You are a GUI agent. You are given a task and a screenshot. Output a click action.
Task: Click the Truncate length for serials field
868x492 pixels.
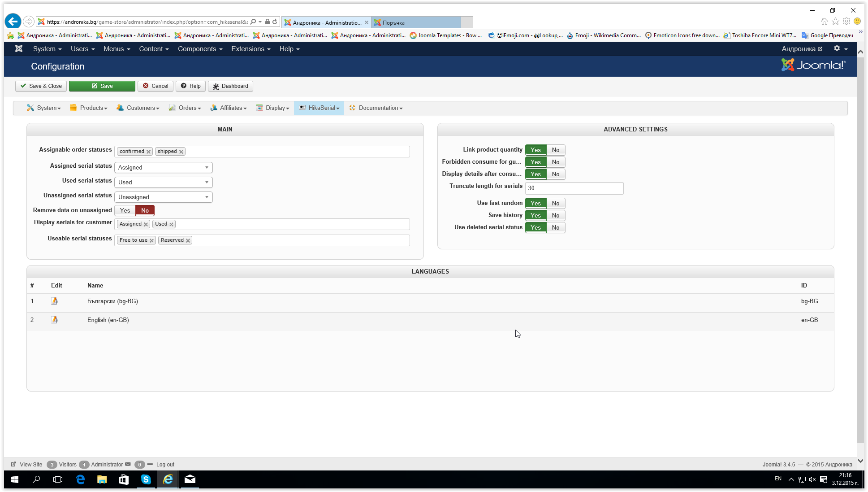574,188
